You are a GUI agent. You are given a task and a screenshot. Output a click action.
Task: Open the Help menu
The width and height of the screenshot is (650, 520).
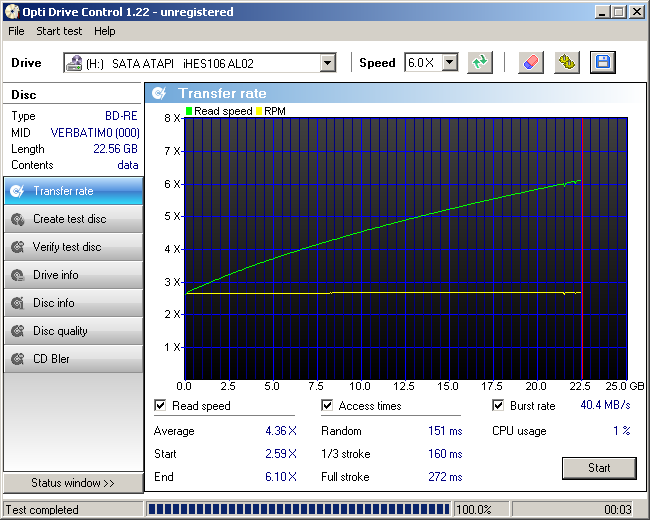[x=104, y=31]
